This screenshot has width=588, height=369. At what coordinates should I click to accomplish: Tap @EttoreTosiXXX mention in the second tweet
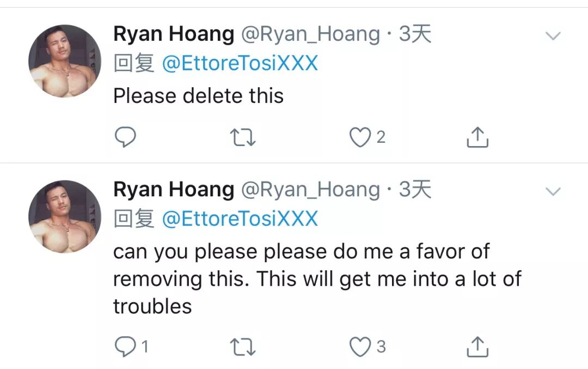240,219
